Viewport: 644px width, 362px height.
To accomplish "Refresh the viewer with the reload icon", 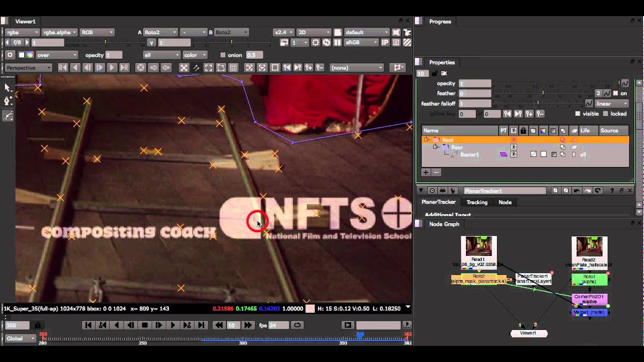I will click(x=327, y=43).
